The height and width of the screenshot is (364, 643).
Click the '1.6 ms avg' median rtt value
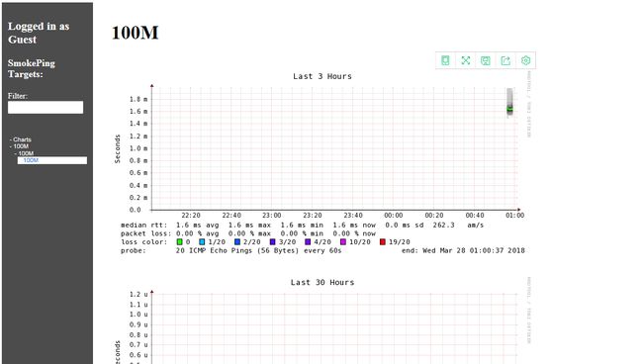pos(197,226)
